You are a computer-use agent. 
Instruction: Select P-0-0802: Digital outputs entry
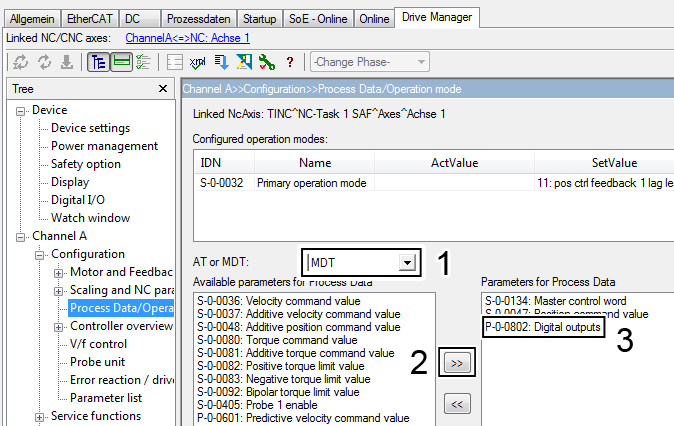pyautogui.click(x=542, y=327)
